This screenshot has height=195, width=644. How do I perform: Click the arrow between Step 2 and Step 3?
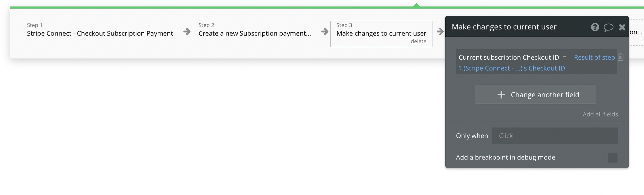click(325, 31)
